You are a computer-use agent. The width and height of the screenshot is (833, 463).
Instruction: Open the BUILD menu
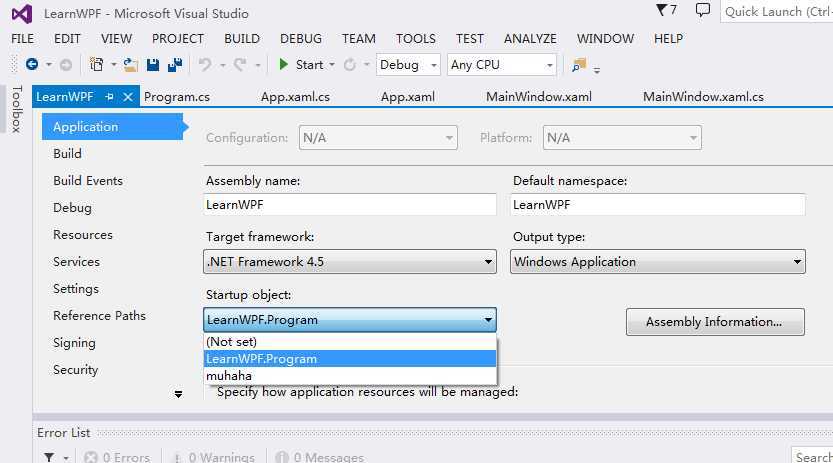click(x=242, y=38)
